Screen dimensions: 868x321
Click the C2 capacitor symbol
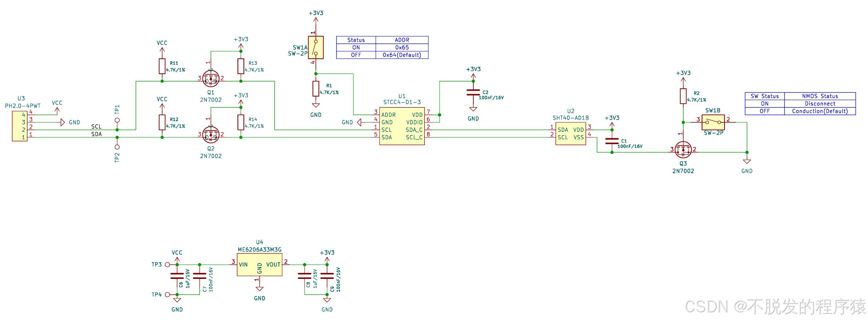473,93
